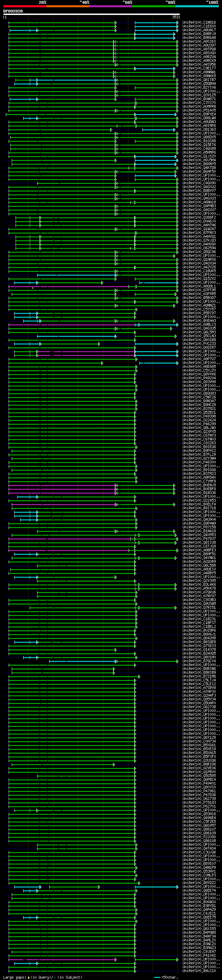Select the UniRef100_C6SZ83 entry
Image resolution: width=222 pixels, height=980 pixels.
(x=199, y=443)
